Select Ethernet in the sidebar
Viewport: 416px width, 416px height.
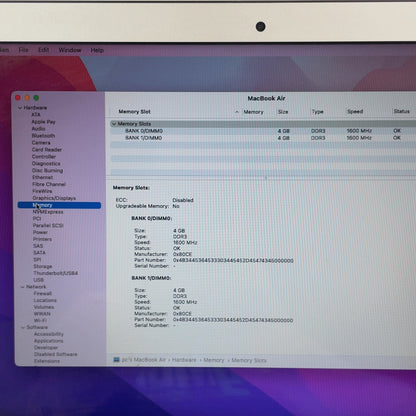pyautogui.click(x=42, y=177)
